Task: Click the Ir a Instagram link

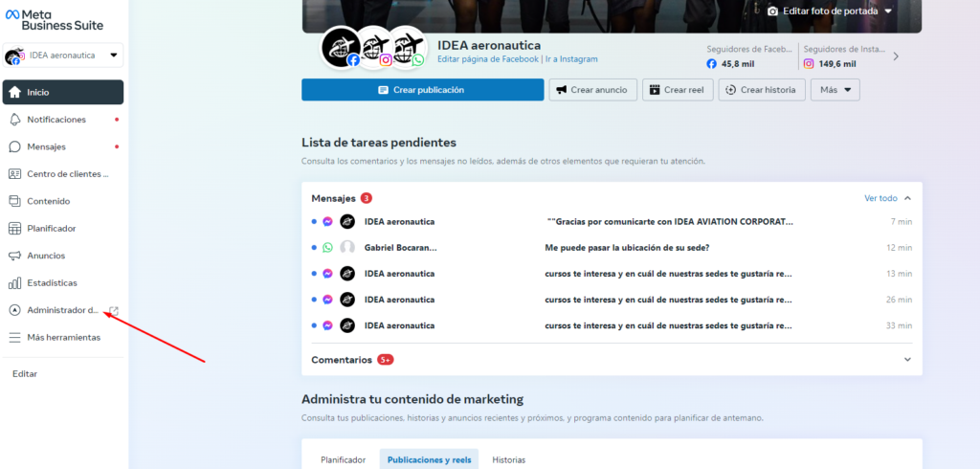Action: click(571, 59)
